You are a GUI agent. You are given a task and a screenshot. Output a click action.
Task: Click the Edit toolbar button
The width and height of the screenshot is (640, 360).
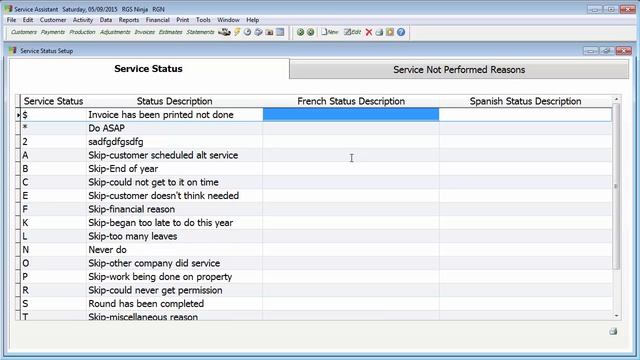pos(353,32)
